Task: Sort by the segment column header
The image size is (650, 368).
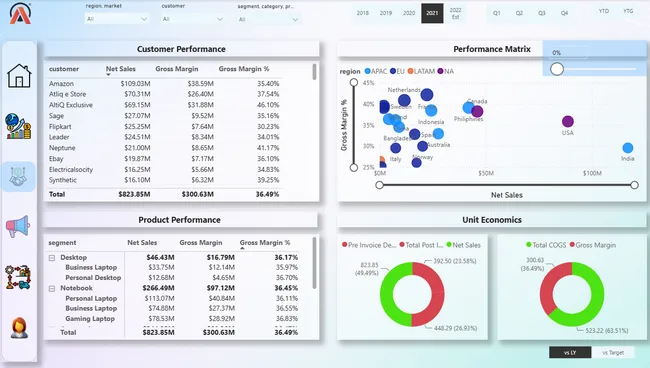Action: click(62, 243)
